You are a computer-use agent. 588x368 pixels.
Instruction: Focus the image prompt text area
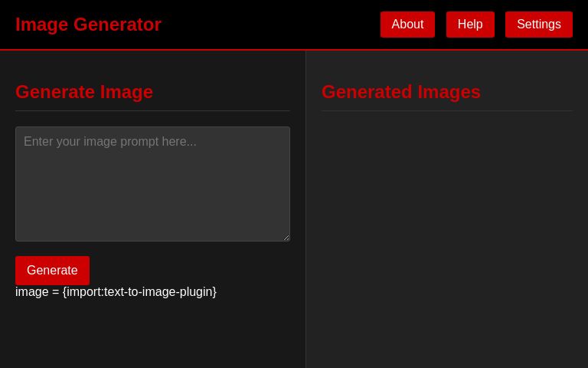click(x=152, y=184)
